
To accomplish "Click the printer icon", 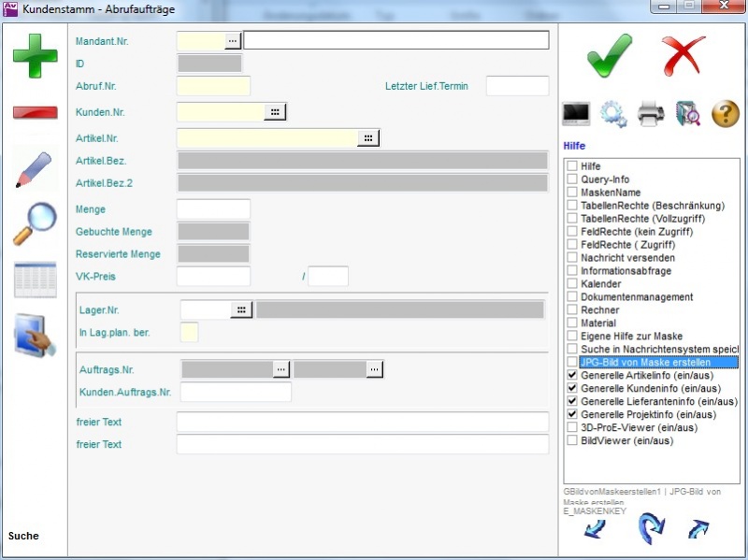I will [x=651, y=114].
